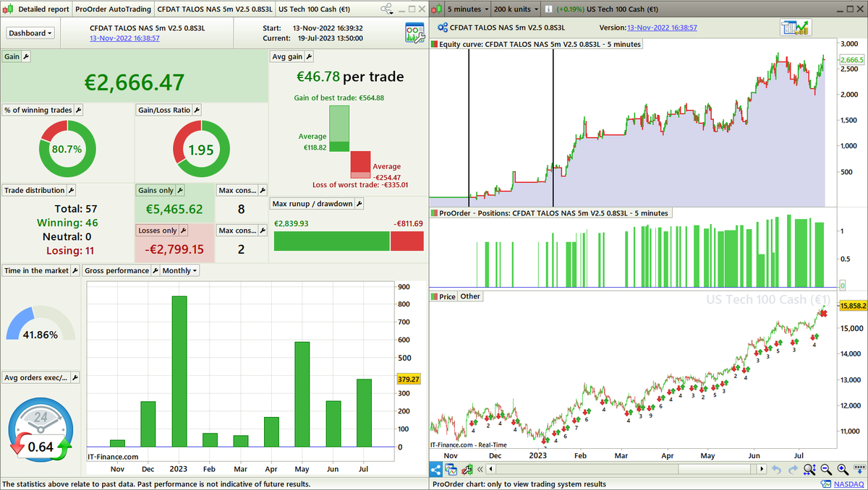Click wrench beside Trade distribution

72,191
